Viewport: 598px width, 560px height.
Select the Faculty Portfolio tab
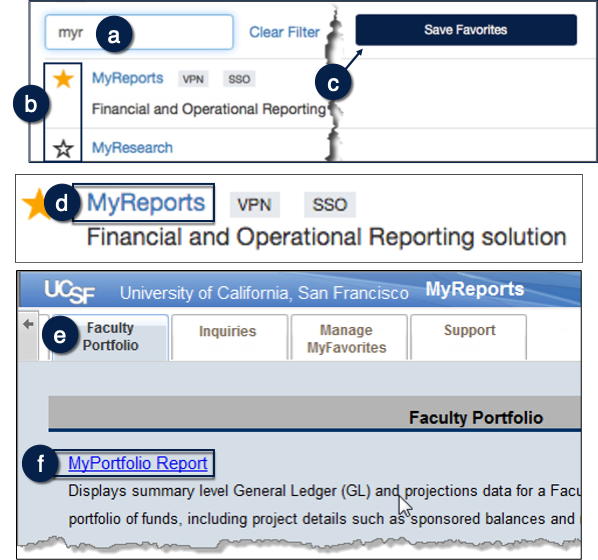point(110,336)
